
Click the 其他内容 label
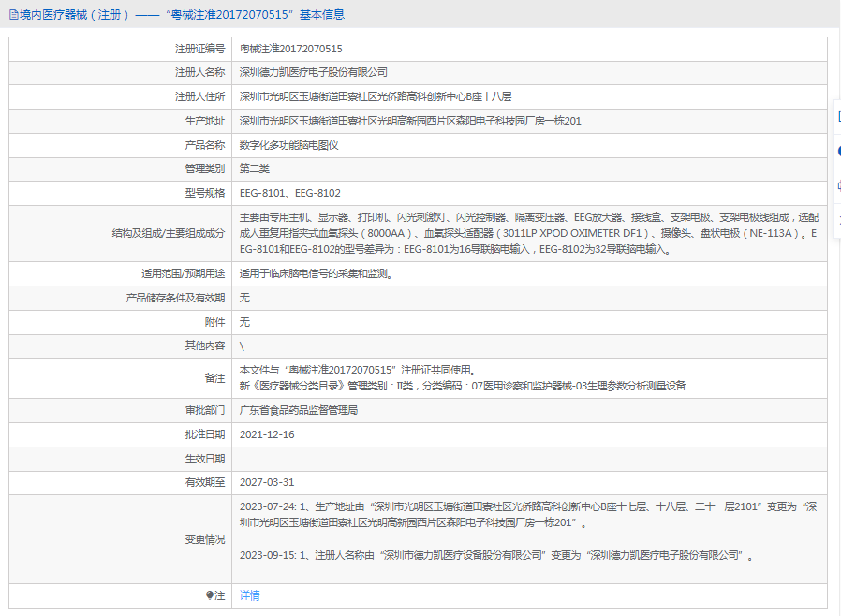(x=205, y=345)
